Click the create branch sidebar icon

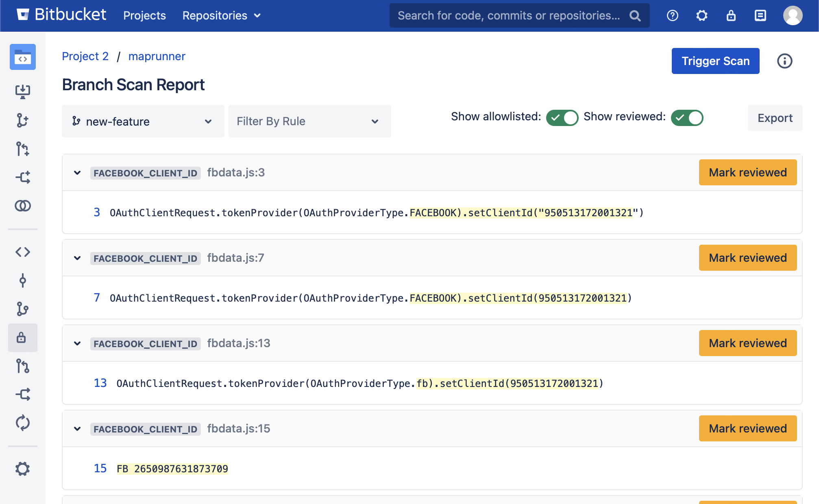click(23, 120)
